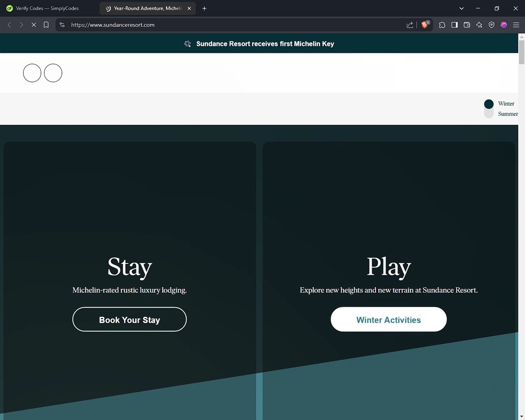Click the Book Your Stay button
Image resolution: width=525 pixels, height=420 pixels.
pos(129,319)
